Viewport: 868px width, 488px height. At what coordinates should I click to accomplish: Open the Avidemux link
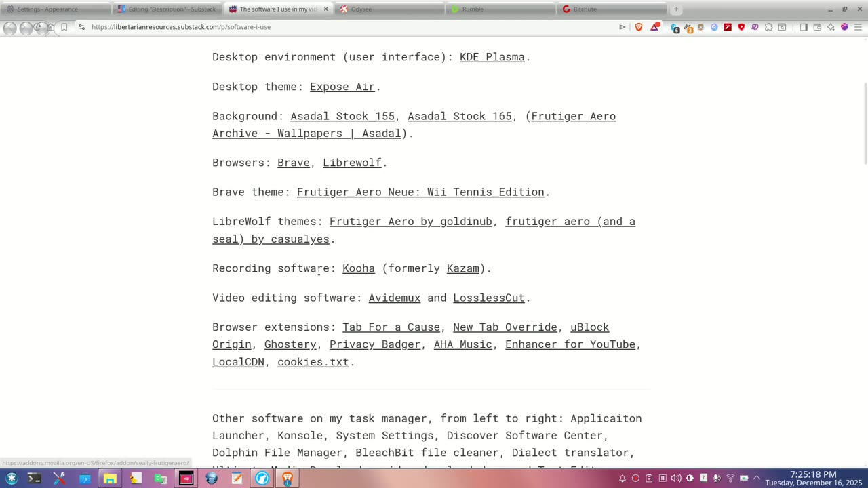[395, 298]
